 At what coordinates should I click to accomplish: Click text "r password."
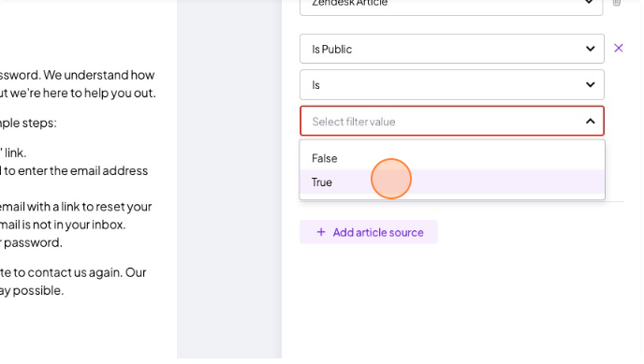point(31,242)
